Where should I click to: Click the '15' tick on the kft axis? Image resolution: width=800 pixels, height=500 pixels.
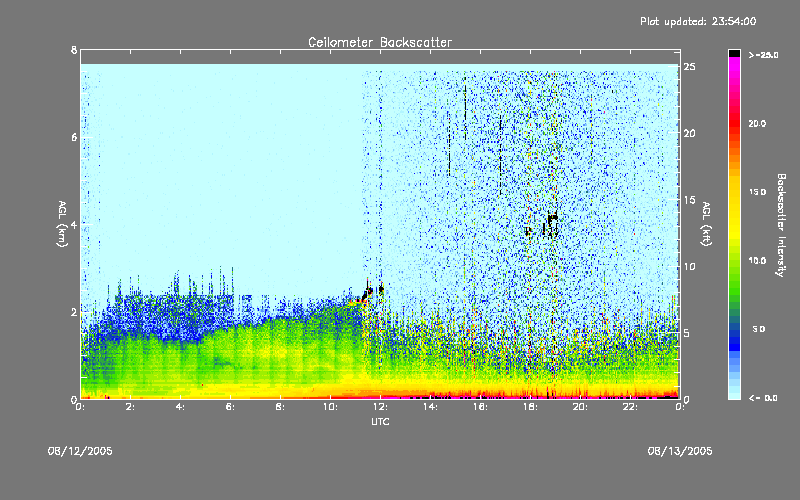coord(690,200)
